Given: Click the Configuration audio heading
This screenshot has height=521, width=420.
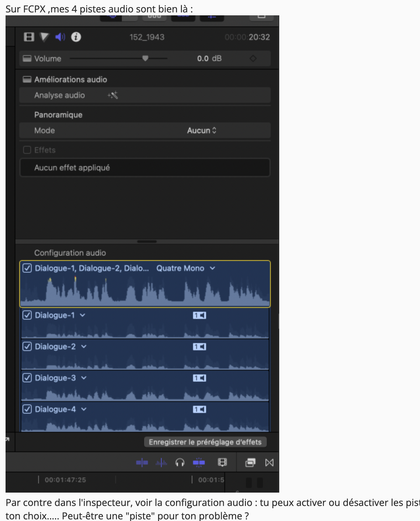Looking at the screenshot, I should (x=70, y=253).
